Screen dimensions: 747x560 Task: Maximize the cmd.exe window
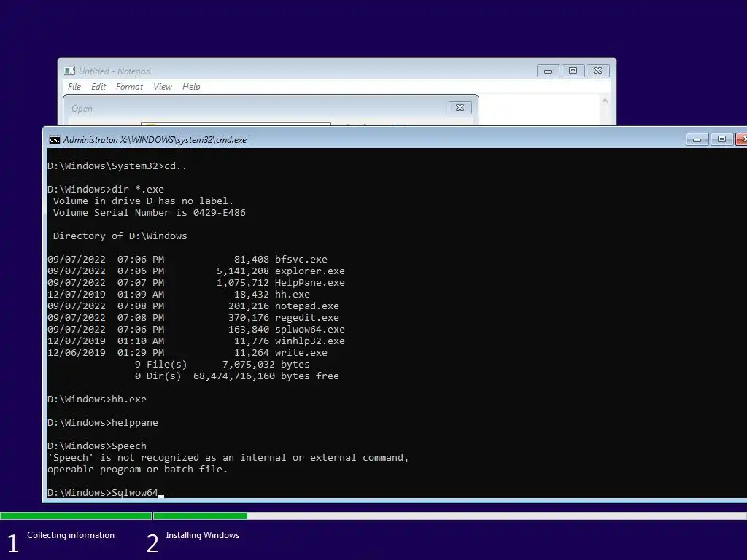point(721,139)
